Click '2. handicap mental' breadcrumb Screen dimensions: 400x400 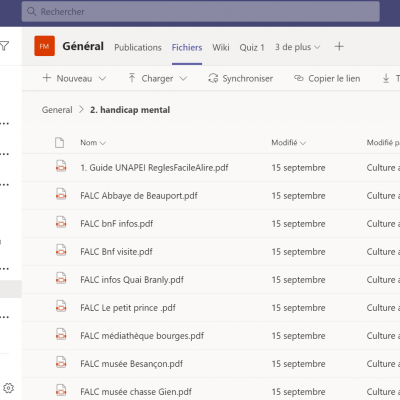130,110
